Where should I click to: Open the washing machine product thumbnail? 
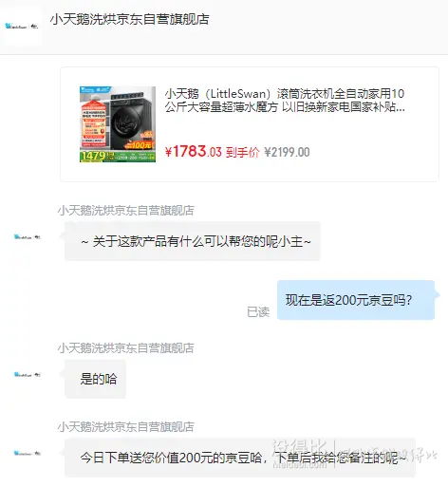pos(118,124)
